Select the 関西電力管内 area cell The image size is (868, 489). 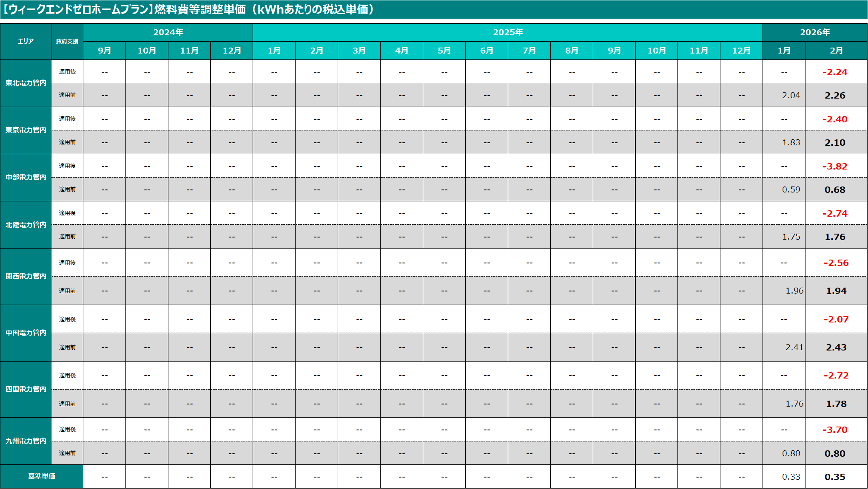[26, 276]
